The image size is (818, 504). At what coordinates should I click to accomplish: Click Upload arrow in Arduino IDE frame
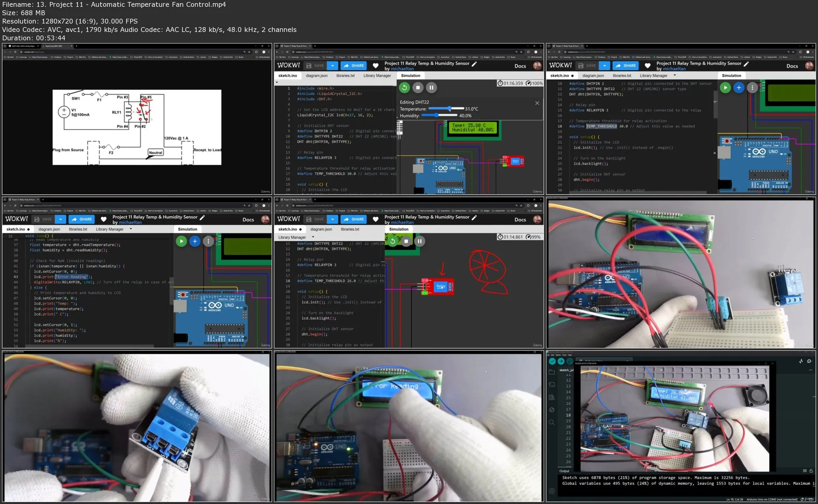point(561,361)
